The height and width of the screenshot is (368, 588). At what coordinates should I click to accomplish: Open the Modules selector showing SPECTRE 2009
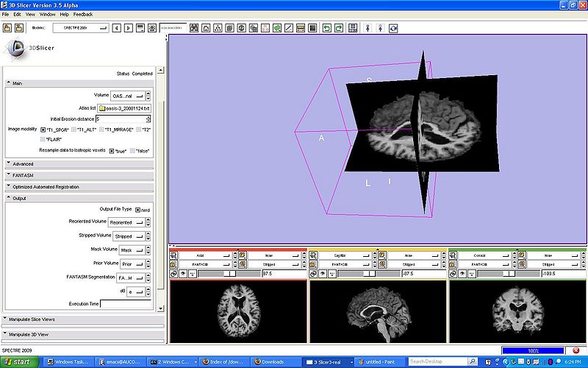click(x=81, y=28)
